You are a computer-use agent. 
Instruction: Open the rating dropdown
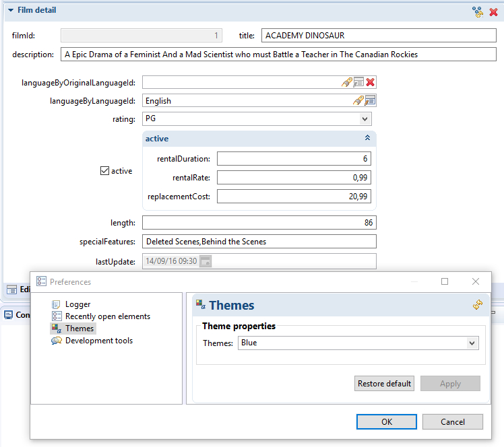pos(365,119)
